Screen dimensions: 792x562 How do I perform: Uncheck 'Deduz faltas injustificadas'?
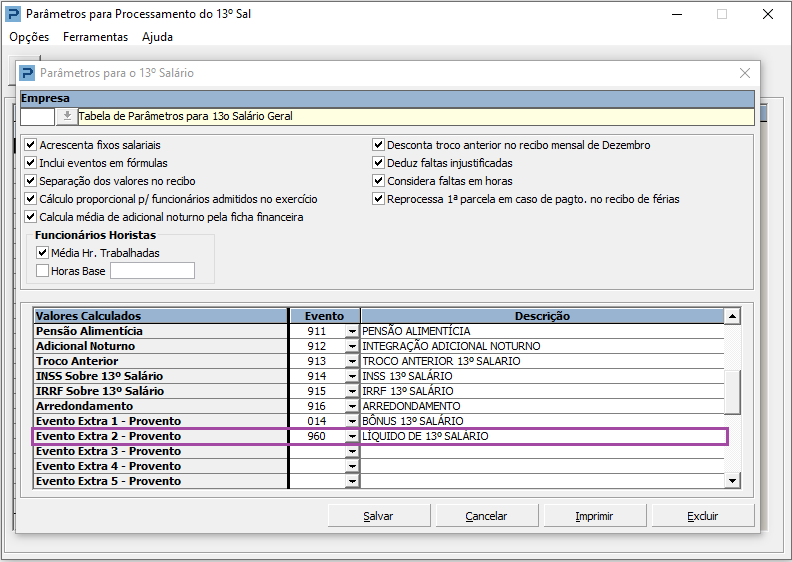click(x=379, y=163)
